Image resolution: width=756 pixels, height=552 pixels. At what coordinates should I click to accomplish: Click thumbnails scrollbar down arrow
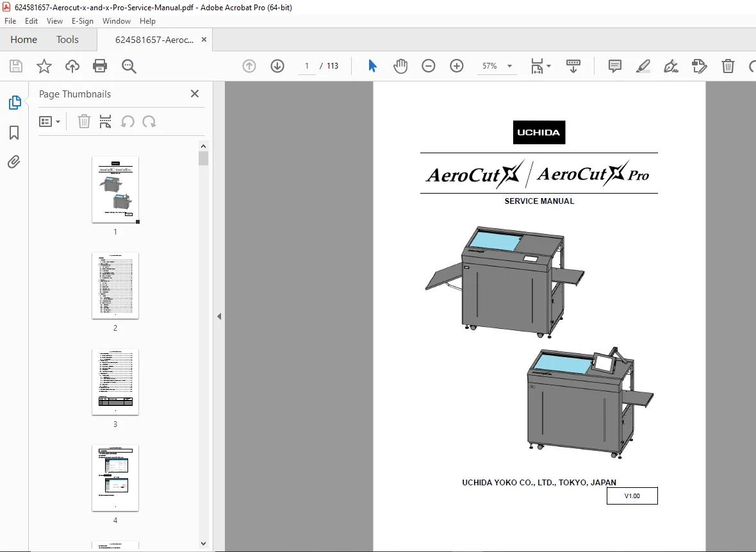[204, 543]
